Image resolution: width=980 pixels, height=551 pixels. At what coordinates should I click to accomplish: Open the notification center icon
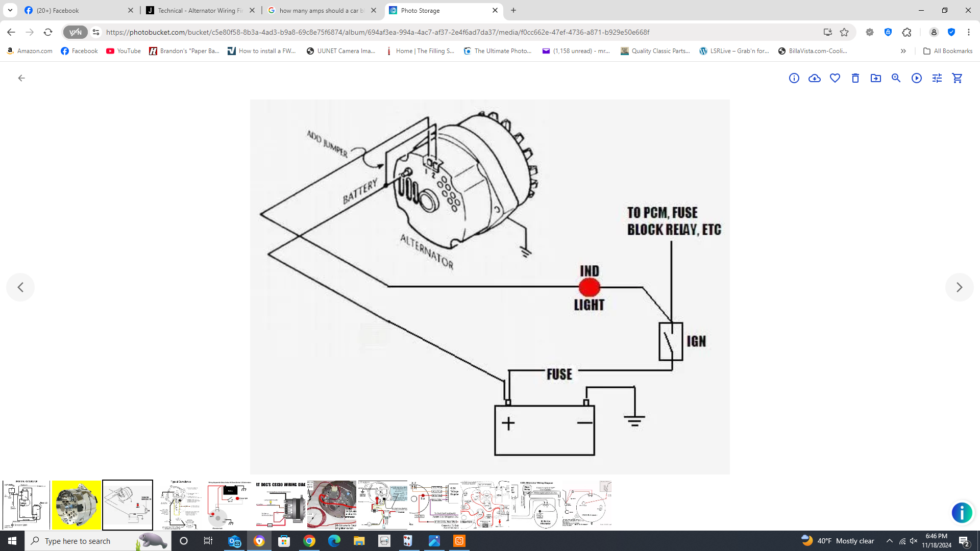point(964,541)
